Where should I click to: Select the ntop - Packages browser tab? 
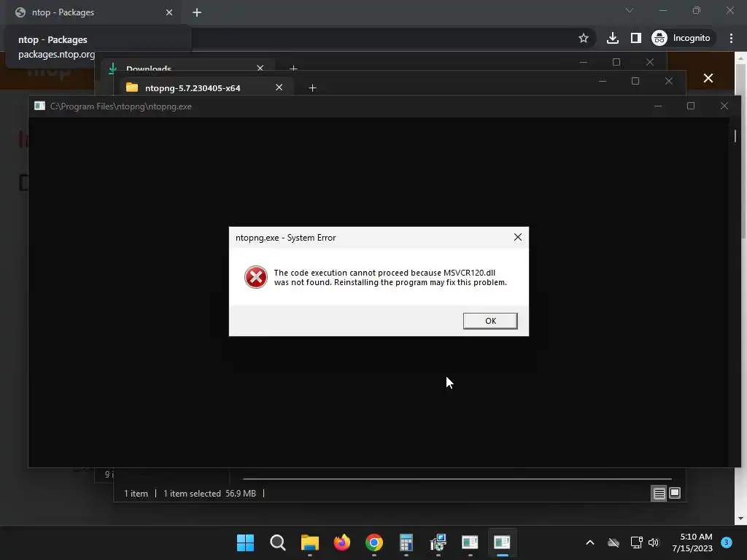pos(93,12)
